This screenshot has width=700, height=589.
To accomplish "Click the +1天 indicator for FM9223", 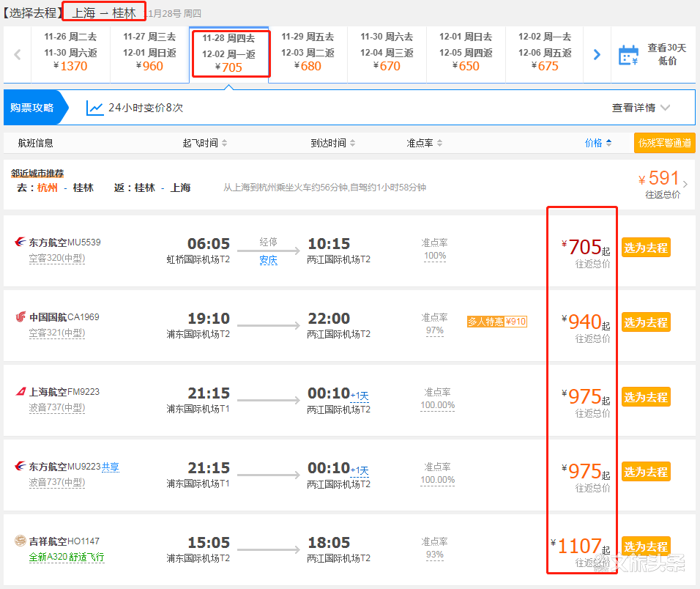I will pos(360,396).
